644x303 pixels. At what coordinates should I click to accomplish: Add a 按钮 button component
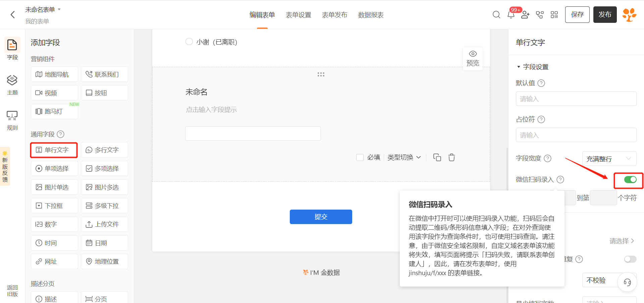pos(104,93)
